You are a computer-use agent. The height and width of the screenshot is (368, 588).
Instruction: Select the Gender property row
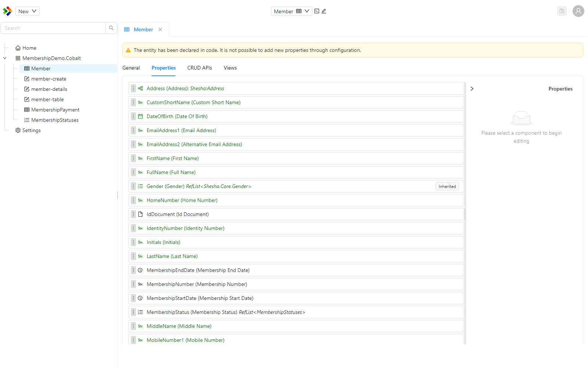[296, 186]
